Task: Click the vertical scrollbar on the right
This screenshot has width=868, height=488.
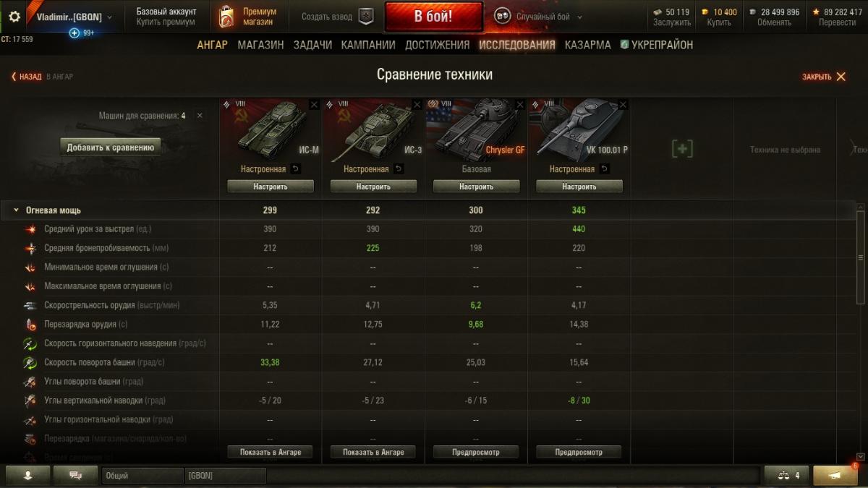Action: tap(860, 257)
